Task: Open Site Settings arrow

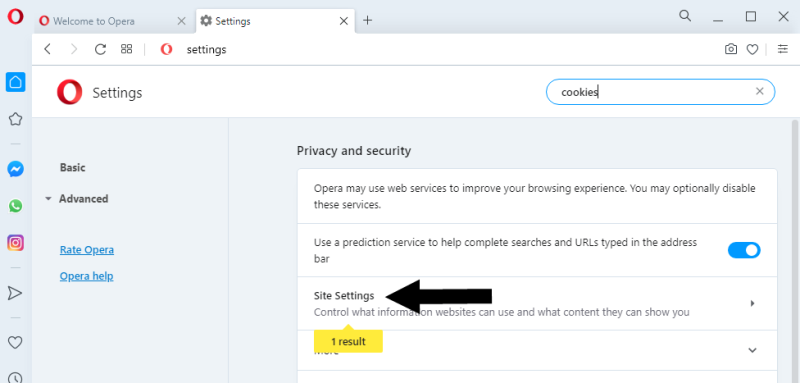Action: coord(752,303)
